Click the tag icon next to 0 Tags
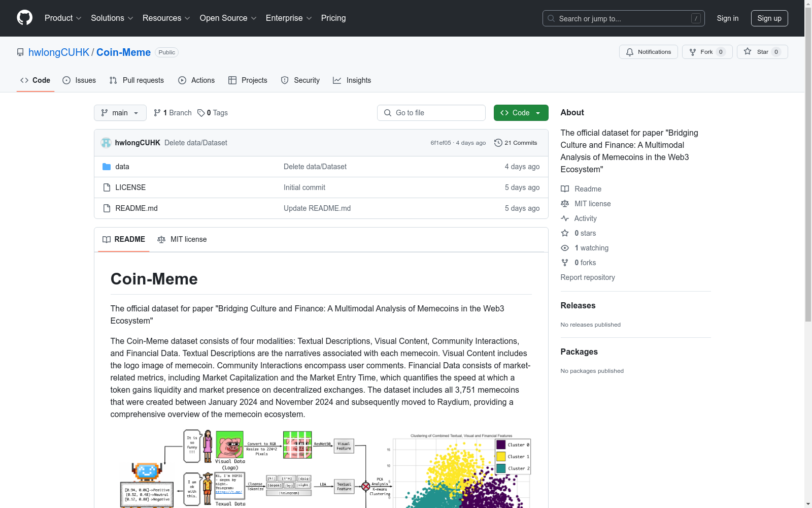 coord(201,113)
